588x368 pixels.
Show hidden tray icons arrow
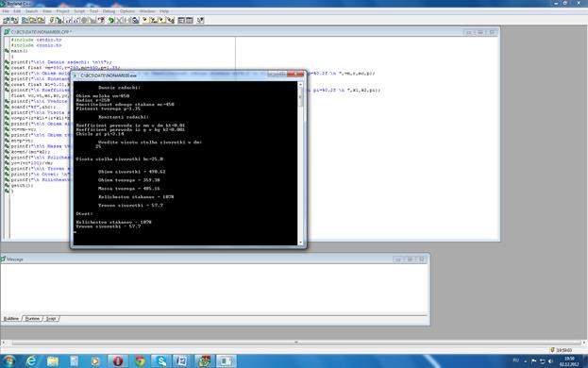[x=526, y=361]
